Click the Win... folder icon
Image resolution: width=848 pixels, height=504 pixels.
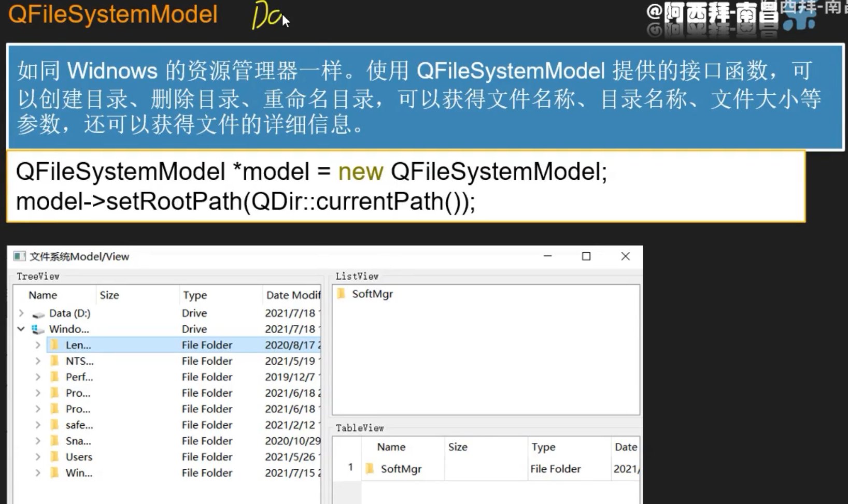click(x=54, y=473)
